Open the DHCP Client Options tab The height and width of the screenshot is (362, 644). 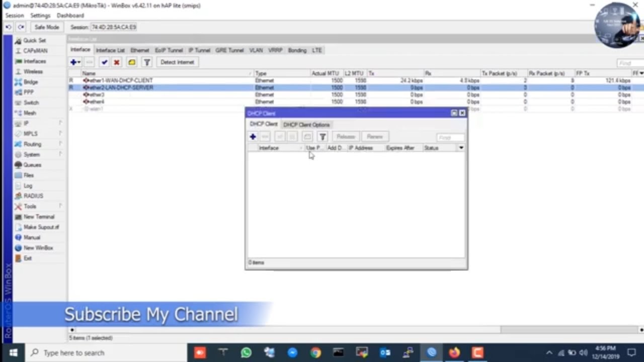[x=306, y=125]
